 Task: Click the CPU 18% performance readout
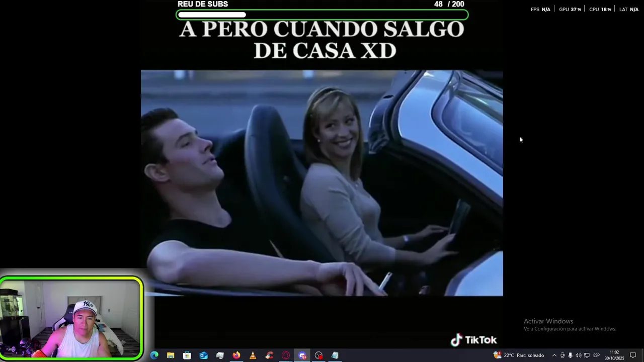click(600, 10)
